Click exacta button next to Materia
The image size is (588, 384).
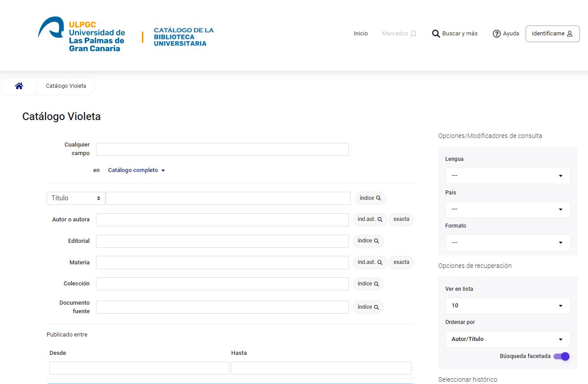tap(401, 262)
